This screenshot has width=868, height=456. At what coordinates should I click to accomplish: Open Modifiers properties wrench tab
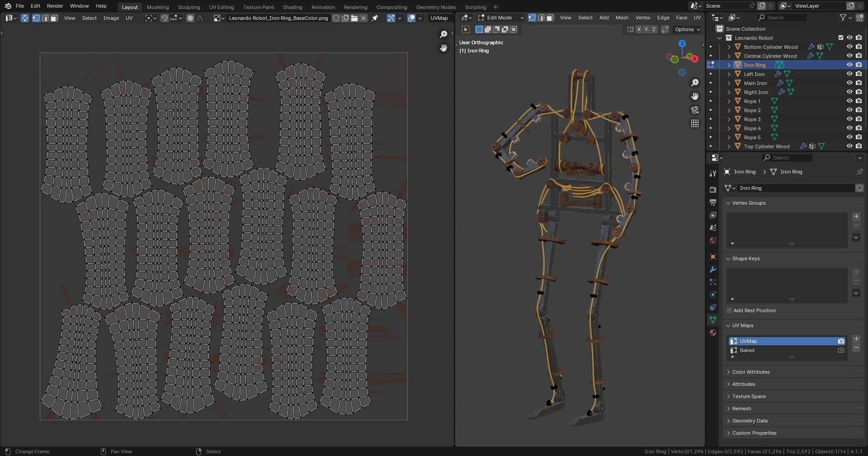pyautogui.click(x=713, y=269)
